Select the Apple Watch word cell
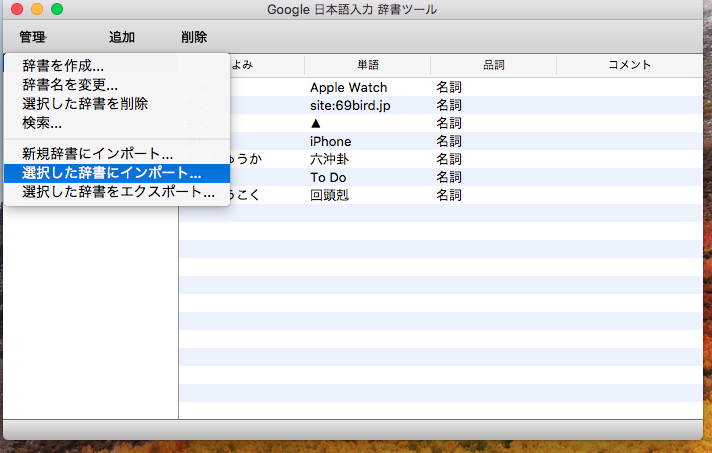 (348, 87)
